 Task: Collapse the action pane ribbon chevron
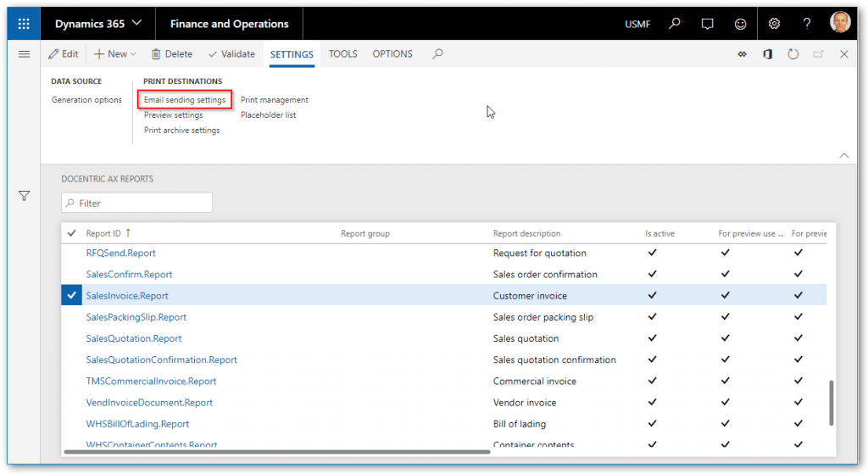coord(843,156)
